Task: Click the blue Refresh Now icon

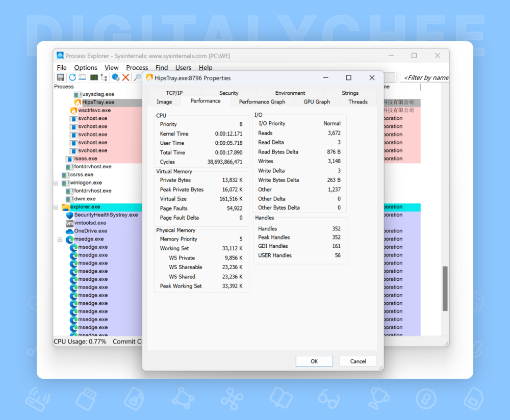Action: click(x=72, y=77)
